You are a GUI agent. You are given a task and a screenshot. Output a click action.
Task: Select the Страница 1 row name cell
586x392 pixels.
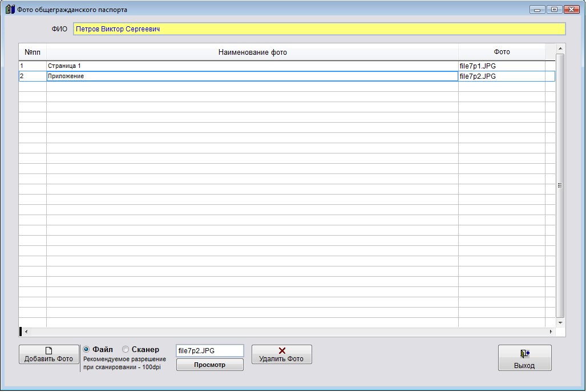(x=252, y=66)
